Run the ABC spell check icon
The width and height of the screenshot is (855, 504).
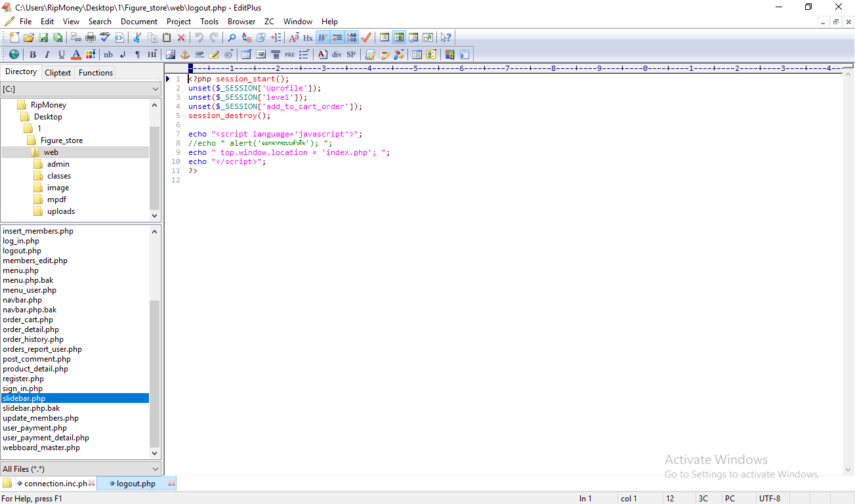pyautogui.click(x=105, y=37)
